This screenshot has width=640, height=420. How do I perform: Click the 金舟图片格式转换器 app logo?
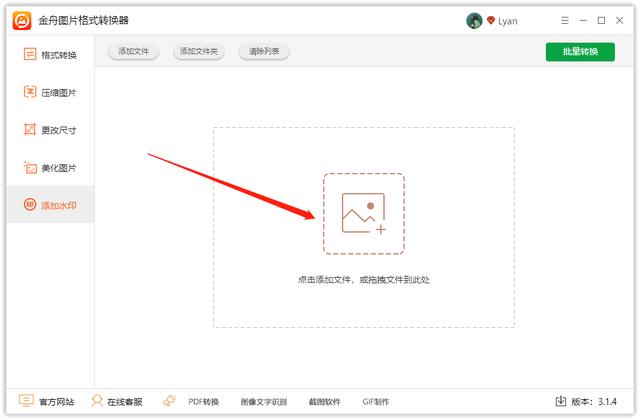[22, 20]
